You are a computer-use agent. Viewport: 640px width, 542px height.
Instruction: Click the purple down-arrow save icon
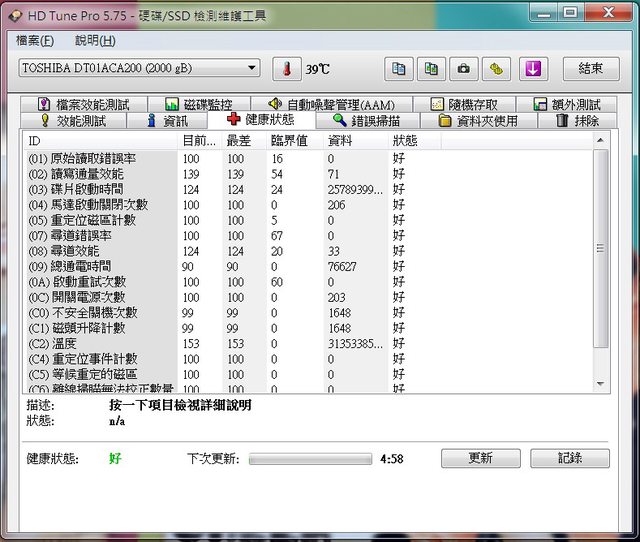pyautogui.click(x=532, y=69)
